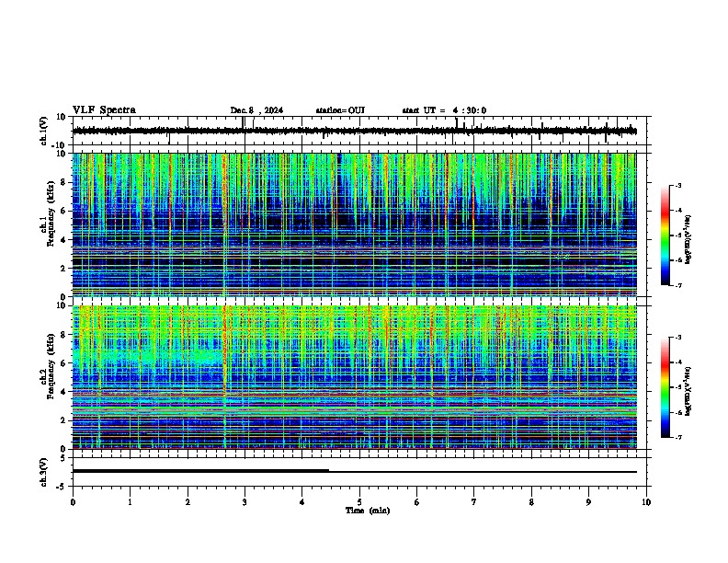Click the "VLF Spectra" plot title
This screenshot has height=563, width=728.
pyautogui.click(x=104, y=110)
